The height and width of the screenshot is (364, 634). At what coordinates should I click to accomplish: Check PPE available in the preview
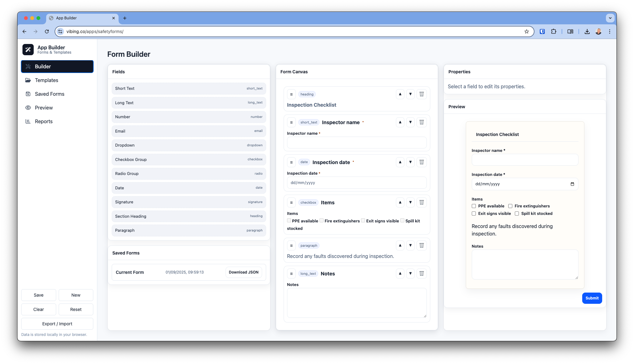tap(474, 206)
